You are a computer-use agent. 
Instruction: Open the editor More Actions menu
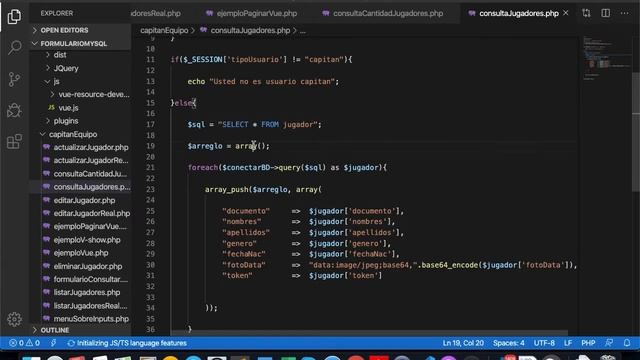click(624, 13)
